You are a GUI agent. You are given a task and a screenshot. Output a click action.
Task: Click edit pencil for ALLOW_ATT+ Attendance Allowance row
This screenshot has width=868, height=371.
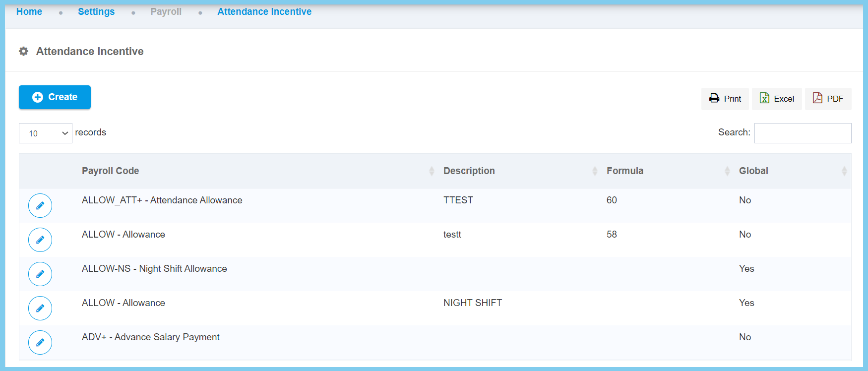point(40,206)
